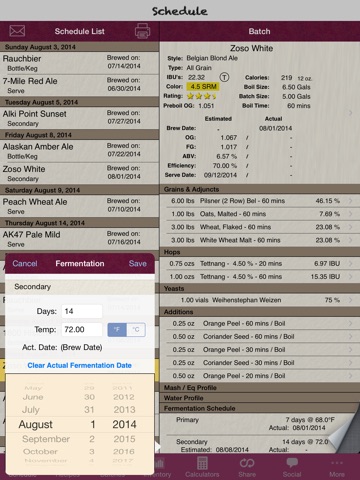Open the More dots icon
This screenshot has height=480, width=360.
337,463
